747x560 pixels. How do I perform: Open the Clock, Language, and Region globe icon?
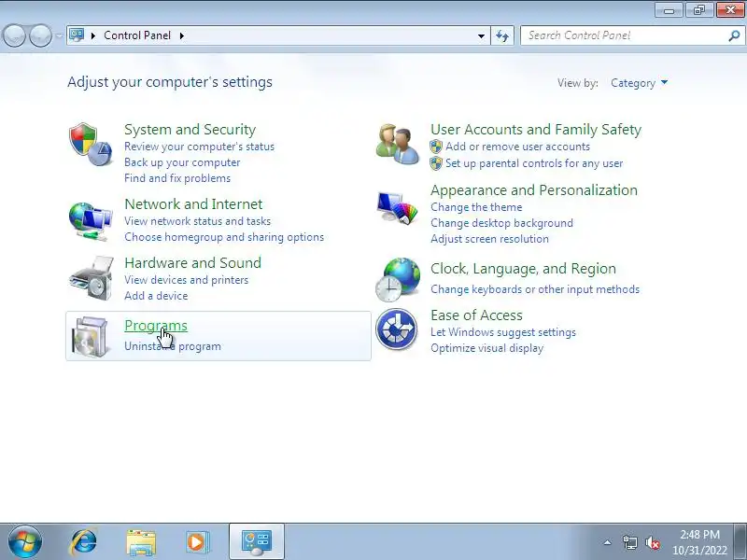[x=399, y=279]
